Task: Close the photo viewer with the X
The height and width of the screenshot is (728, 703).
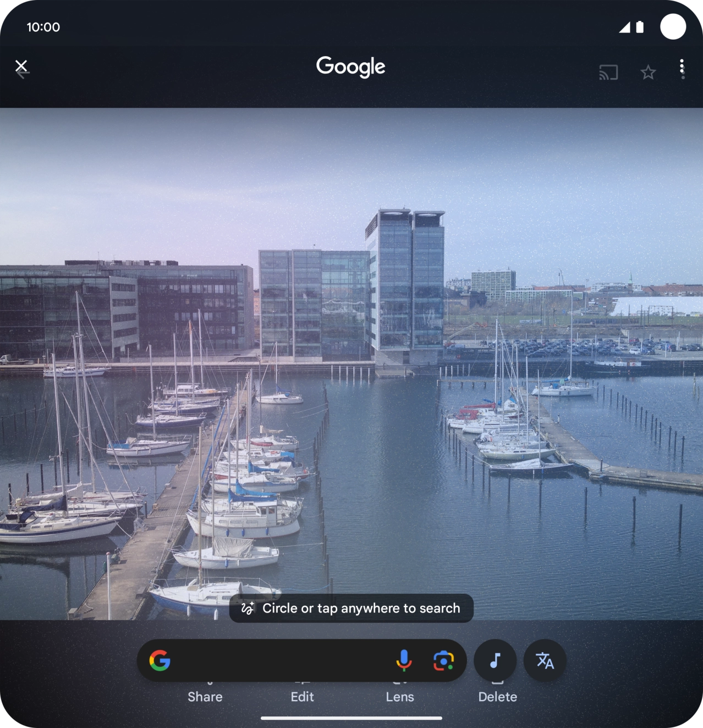Action: (x=22, y=67)
